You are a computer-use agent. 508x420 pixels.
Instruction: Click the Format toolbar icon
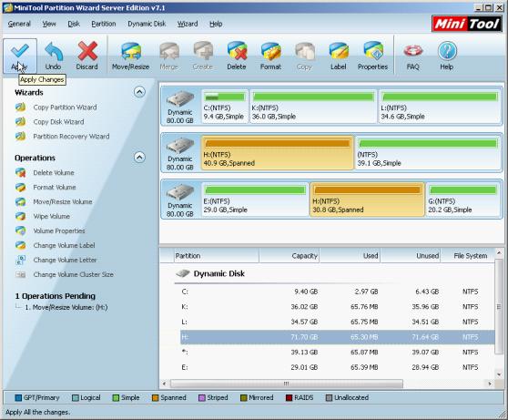271,52
